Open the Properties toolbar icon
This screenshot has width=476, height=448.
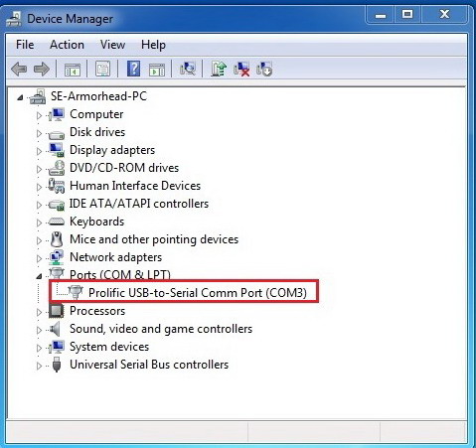point(103,70)
